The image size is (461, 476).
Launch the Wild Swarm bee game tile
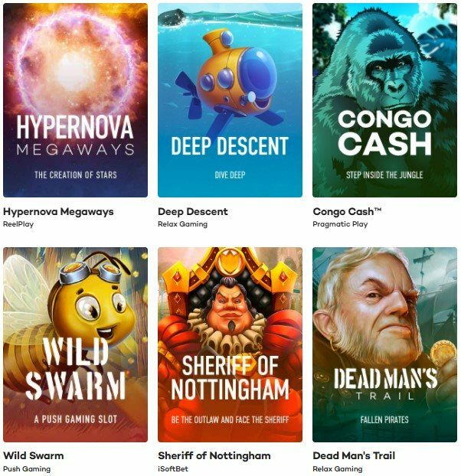(75, 344)
